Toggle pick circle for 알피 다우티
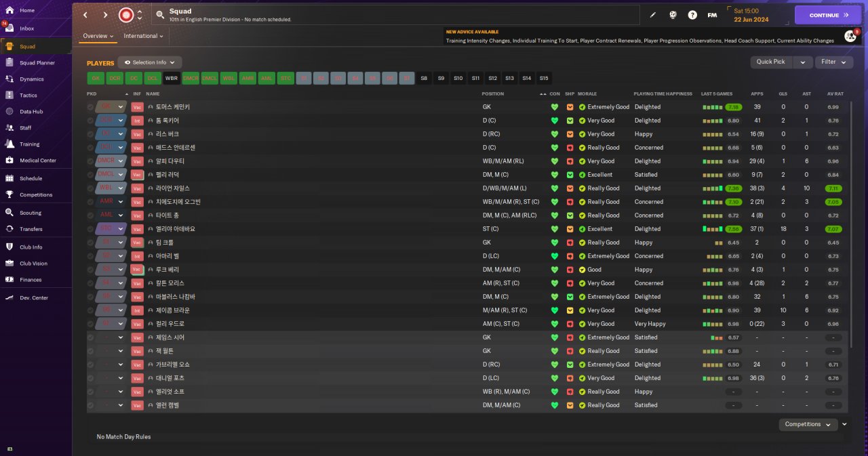The height and width of the screenshot is (456, 868). tap(91, 161)
